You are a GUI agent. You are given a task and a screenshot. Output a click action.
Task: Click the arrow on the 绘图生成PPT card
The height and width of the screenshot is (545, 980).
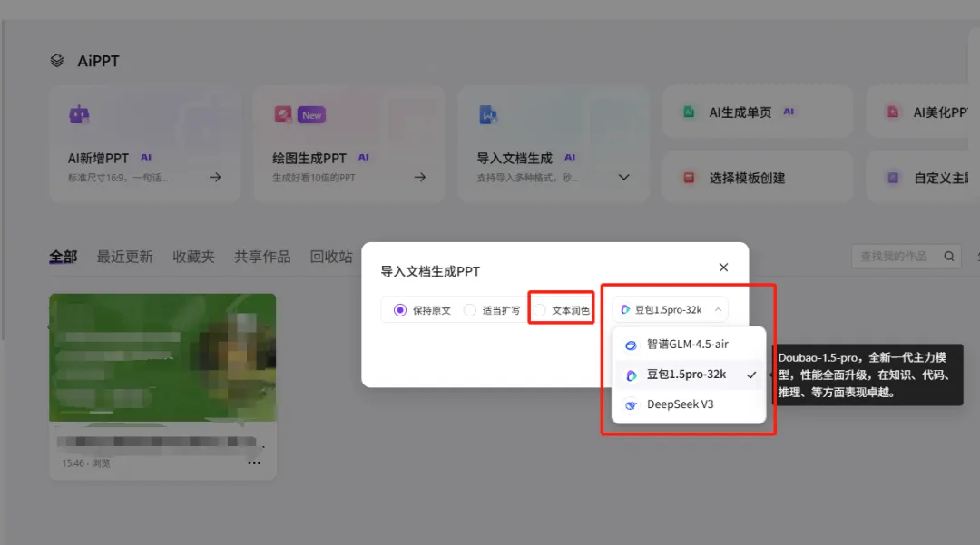(x=420, y=178)
